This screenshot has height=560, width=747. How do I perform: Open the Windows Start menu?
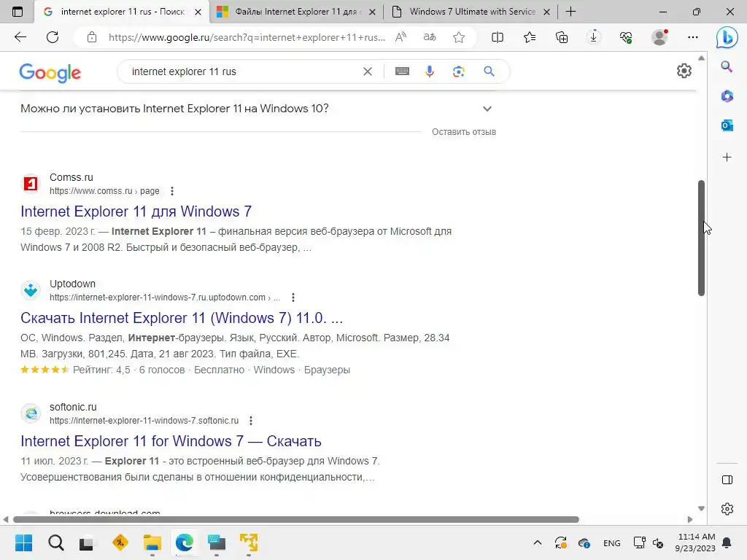click(x=23, y=542)
